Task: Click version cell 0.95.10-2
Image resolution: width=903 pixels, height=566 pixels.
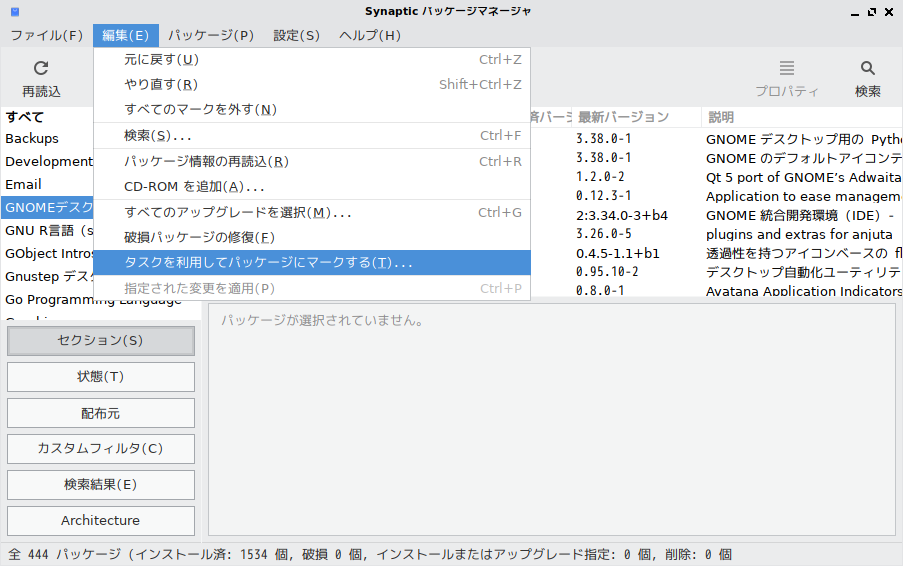Action: click(x=607, y=272)
